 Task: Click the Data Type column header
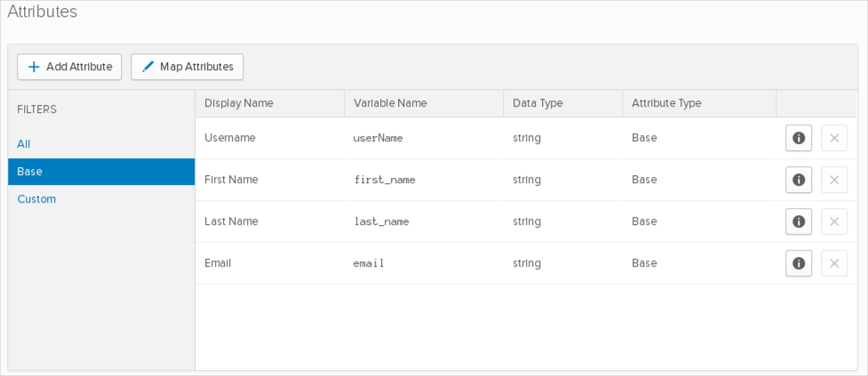[x=538, y=103]
